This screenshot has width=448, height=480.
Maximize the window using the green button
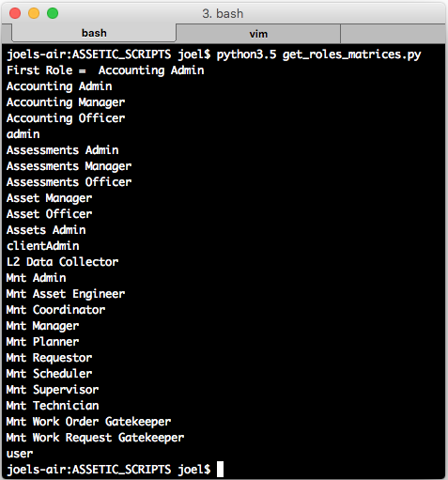[x=53, y=13]
